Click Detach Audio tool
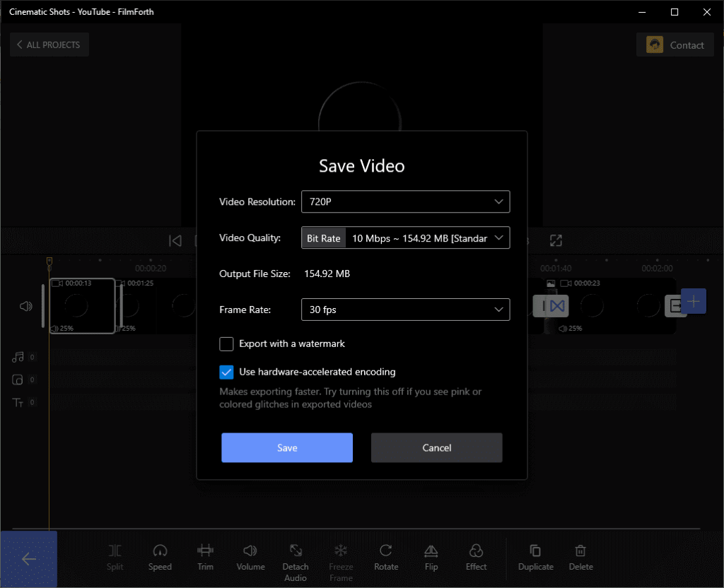The width and height of the screenshot is (724, 588). (296, 563)
